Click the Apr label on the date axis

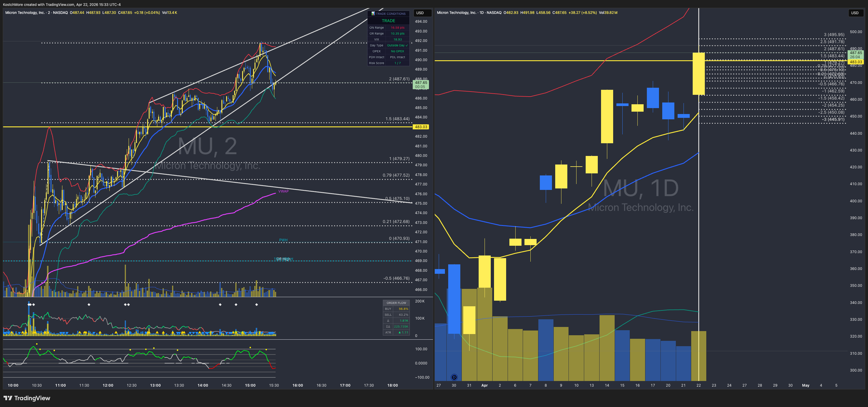point(484,385)
